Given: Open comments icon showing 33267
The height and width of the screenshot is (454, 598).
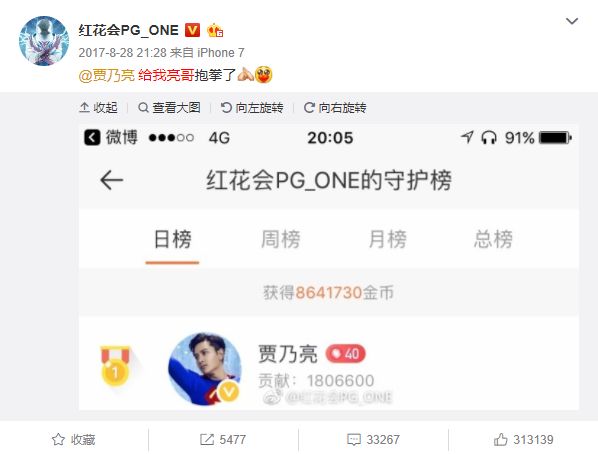Looking at the screenshot, I should pyautogui.click(x=373, y=440).
